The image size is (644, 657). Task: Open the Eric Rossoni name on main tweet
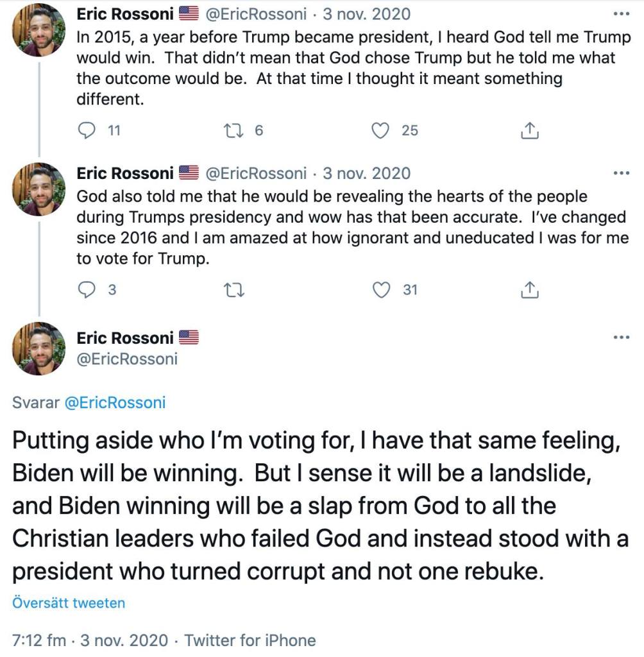tap(124, 337)
